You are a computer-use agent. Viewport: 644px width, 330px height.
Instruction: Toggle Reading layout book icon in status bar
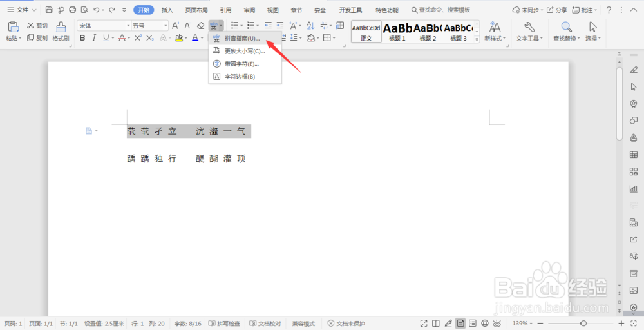click(436, 324)
